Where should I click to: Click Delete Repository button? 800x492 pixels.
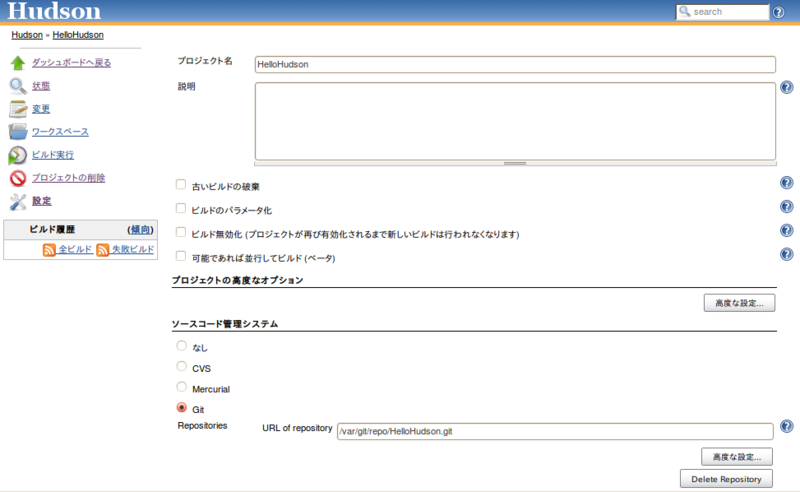(726, 479)
